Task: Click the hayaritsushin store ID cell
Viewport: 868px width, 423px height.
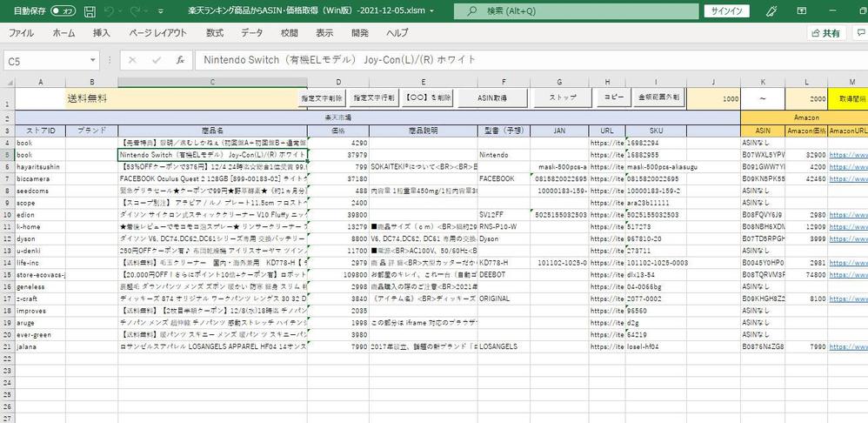Action: (40, 166)
